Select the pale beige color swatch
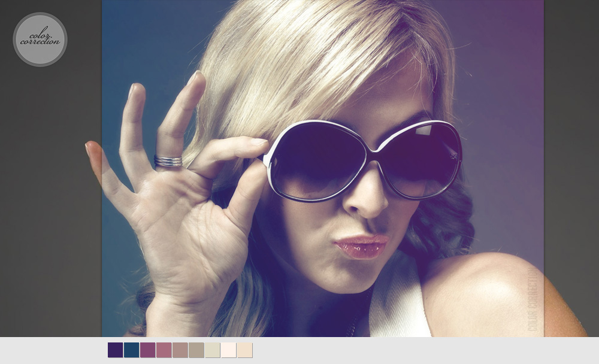599x364 pixels. click(213, 350)
